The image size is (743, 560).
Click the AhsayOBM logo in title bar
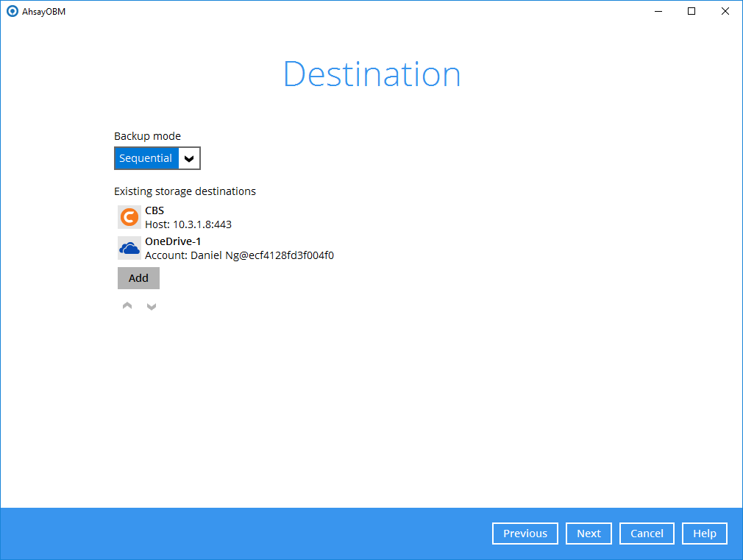pos(13,11)
